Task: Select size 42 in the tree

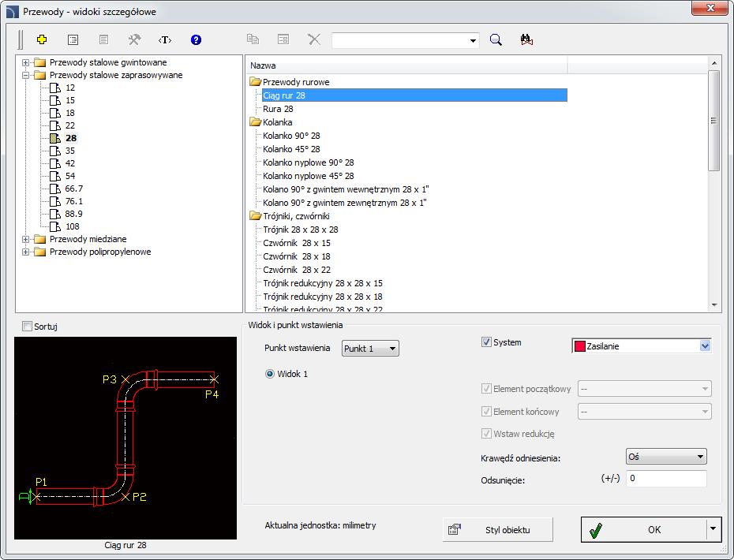Action: [69, 163]
